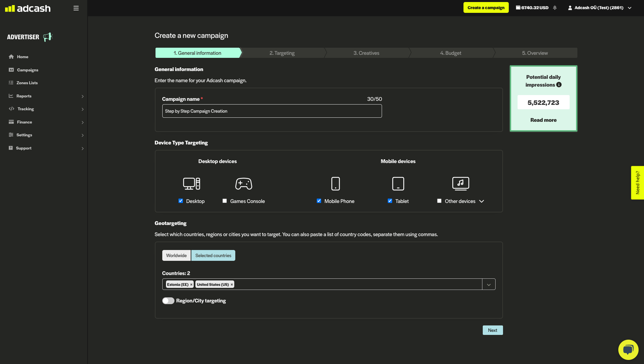Screen dimensions: 644x364
Task: Expand the Other devices chevron
Action: click(x=481, y=201)
